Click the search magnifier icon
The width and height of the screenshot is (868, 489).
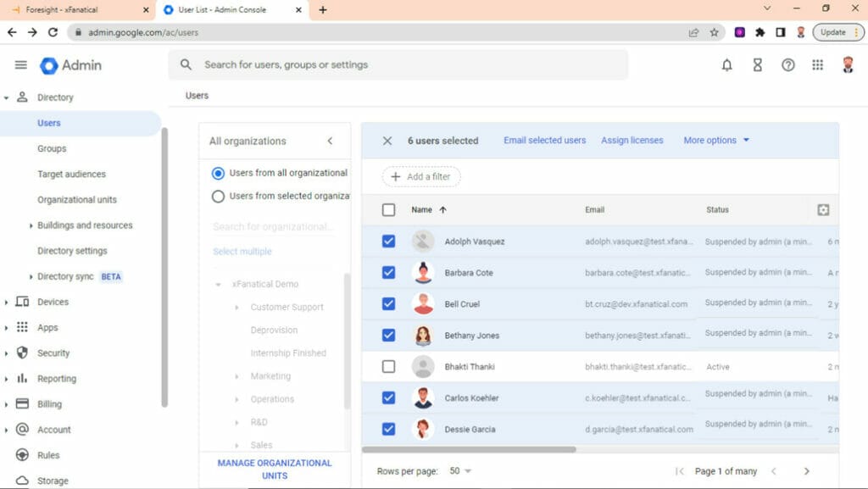coord(185,64)
